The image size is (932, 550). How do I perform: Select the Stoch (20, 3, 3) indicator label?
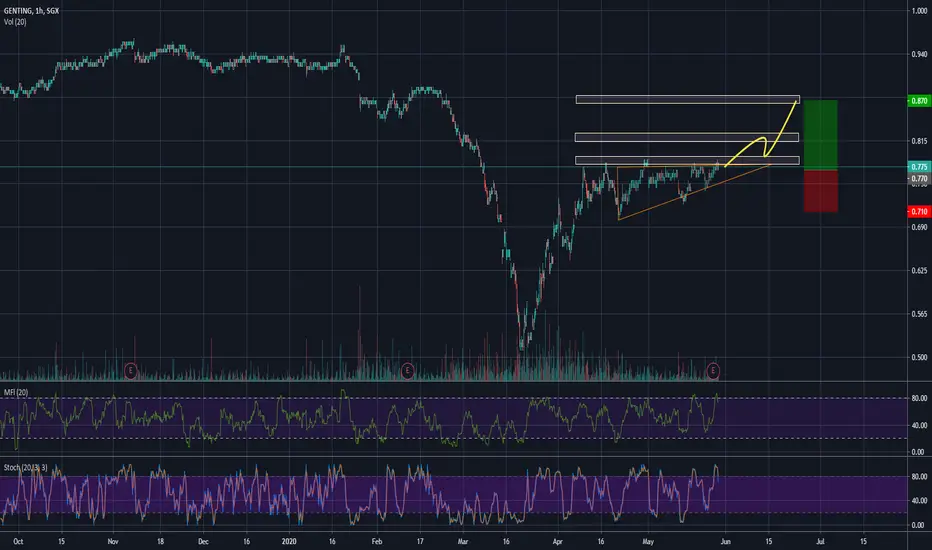[x=26, y=468]
